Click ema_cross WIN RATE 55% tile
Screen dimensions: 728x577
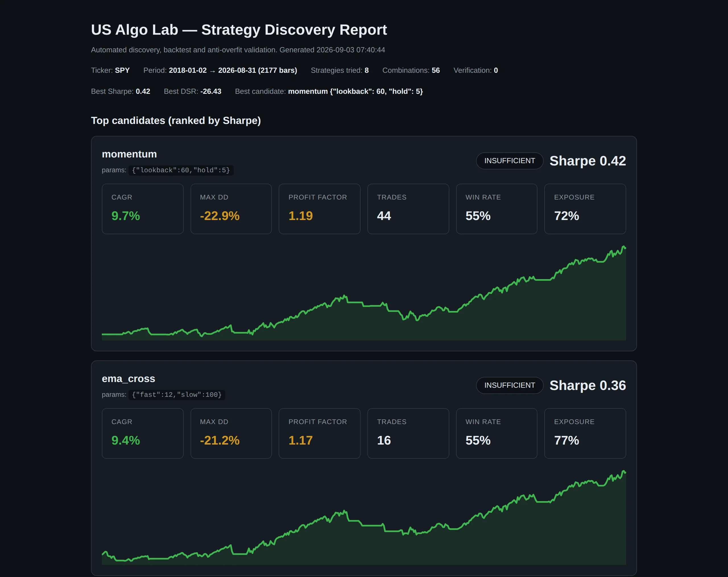click(x=497, y=433)
